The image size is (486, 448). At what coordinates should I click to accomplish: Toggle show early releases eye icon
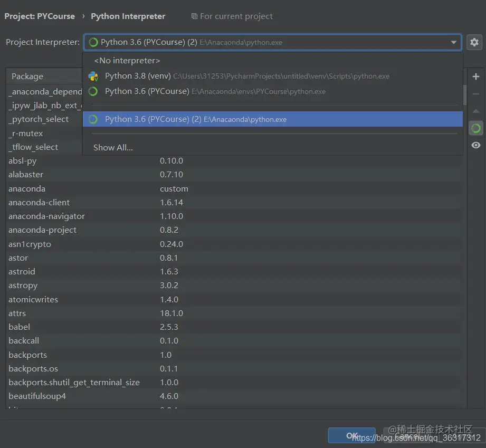click(x=476, y=145)
